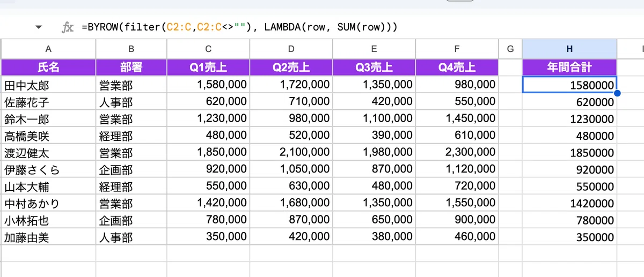This screenshot has height=277, width=644.
Task: Click the annual total cell 1230000
Action: point(569,118)
